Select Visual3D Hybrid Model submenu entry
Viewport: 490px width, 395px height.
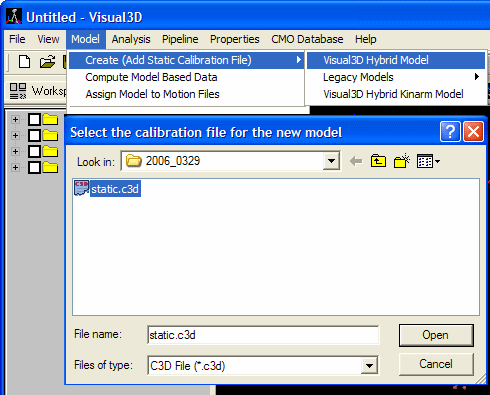[396, 60]
